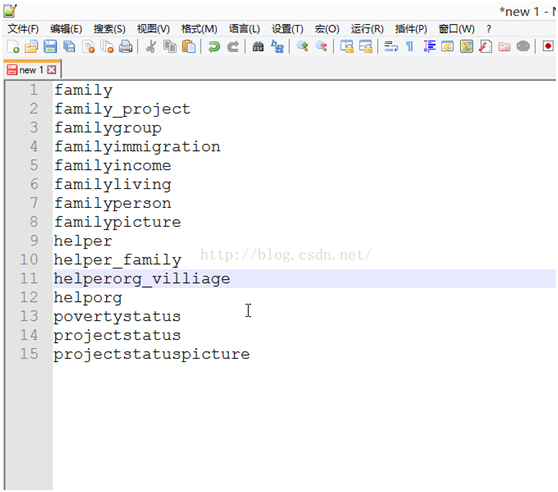Viewport: 558px width, 492px height.
Task: Click the Copy toolbar icon
Action: pyautogui.click(x=170, y=47)
